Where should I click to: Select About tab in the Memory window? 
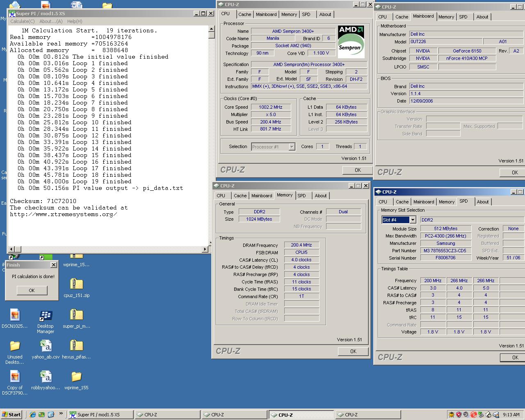pyautogui.click(x=321, y=196)
